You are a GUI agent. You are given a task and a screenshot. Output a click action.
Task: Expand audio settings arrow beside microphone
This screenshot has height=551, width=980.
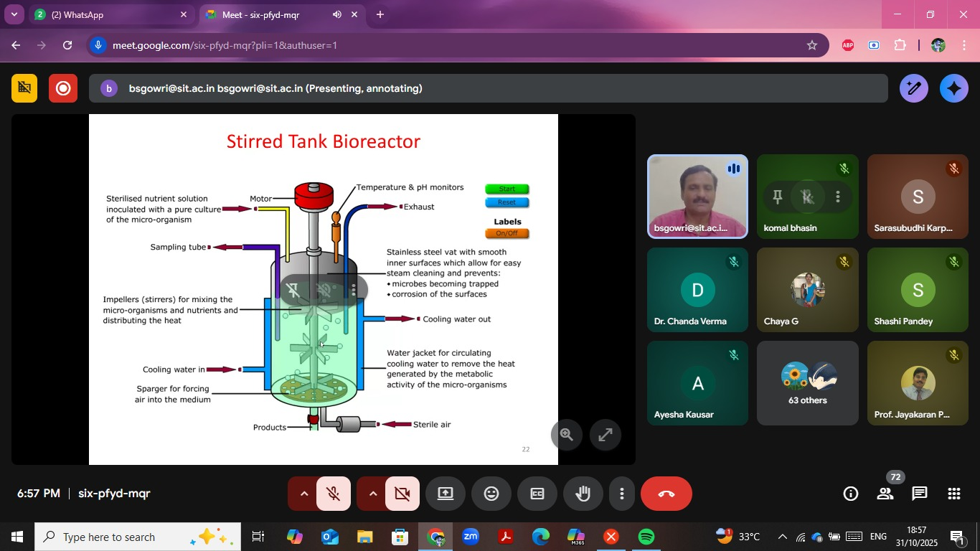303,494
